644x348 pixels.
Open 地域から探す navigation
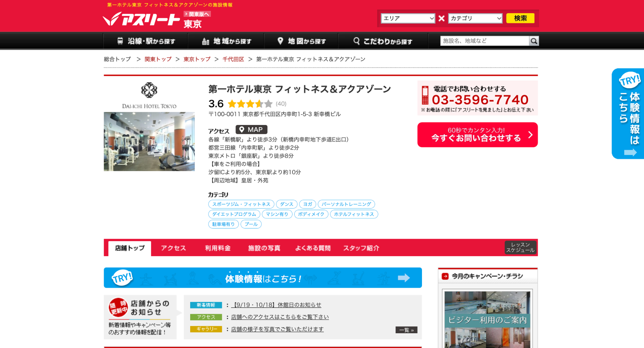(226, 41)
